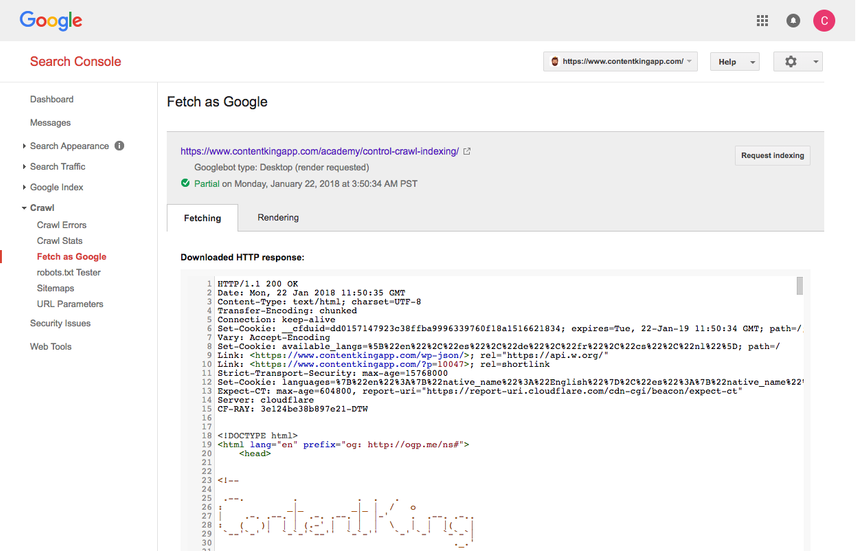The image size is (856, 551).
Task: Open the wp-json link in the response
Action: (x=359, y=356)
